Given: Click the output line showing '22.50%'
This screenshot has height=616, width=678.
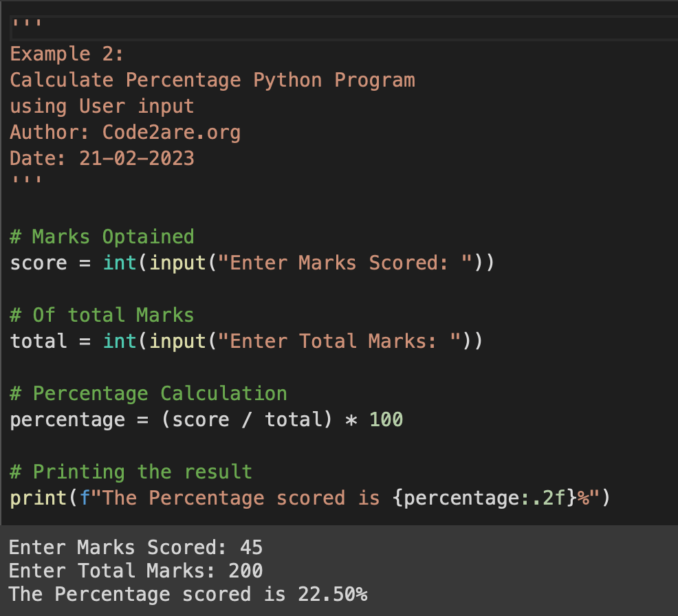Looking at the screenshot, I should click(x=336, y=594).
